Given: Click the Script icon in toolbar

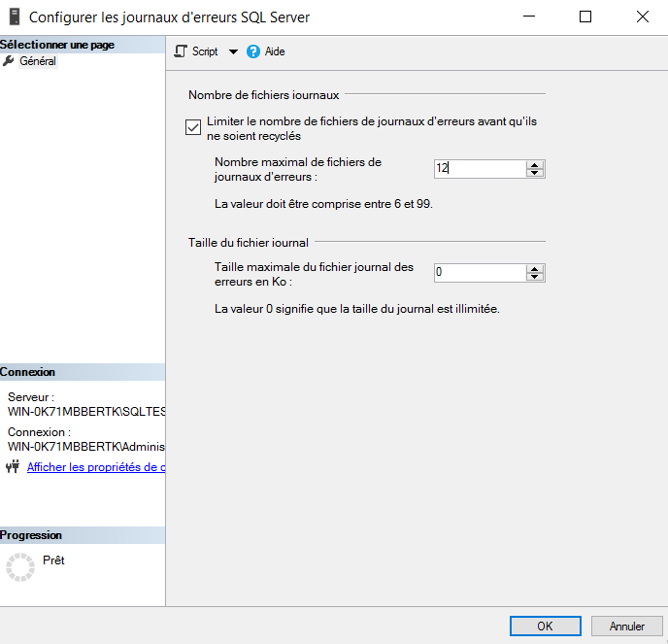Looking at the screenshot, I should pyautogui.click(x=181, y=51).
